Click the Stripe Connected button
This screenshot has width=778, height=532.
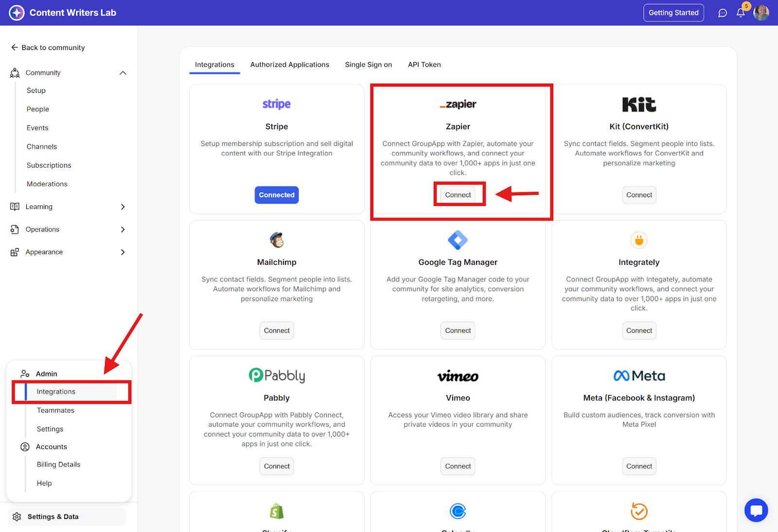pos(277,195)
